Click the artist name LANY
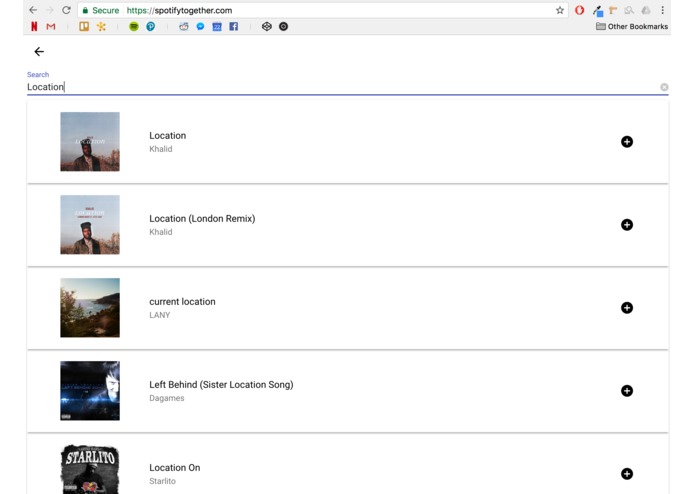The width and height of the screenshot is (695, 494). click(x=160, y=315)
